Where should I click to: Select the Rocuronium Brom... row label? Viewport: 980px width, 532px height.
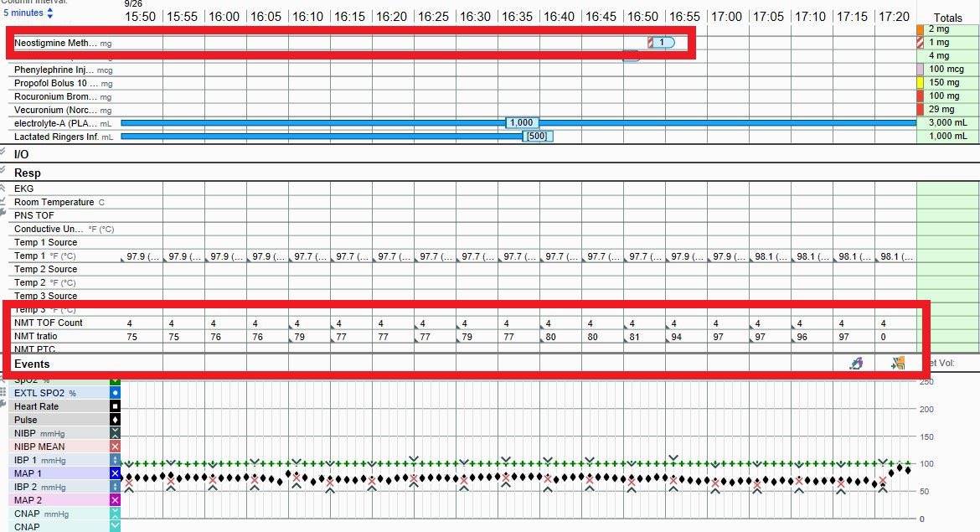point(55,97)
